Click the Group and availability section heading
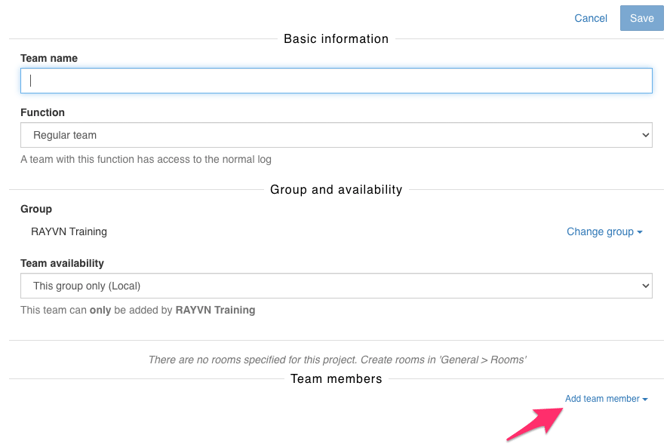 [336, 190]
